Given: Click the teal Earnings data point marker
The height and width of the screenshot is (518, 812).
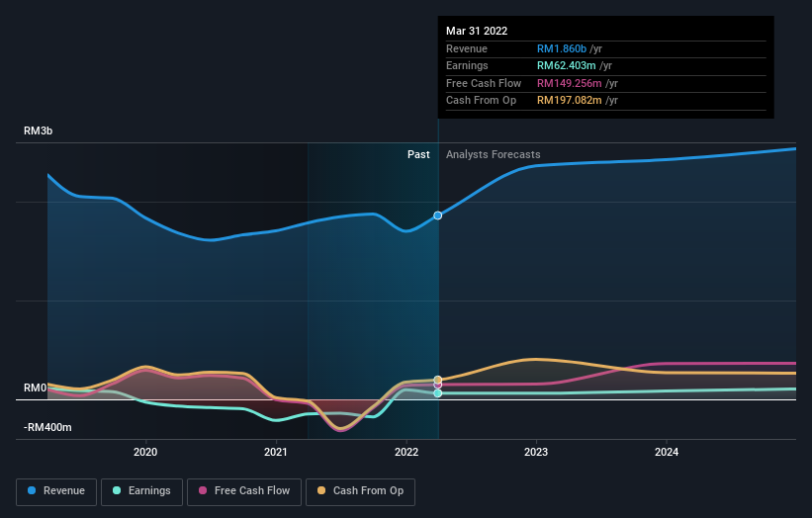Looking at the screenshot, I should [x=437, y=393].
